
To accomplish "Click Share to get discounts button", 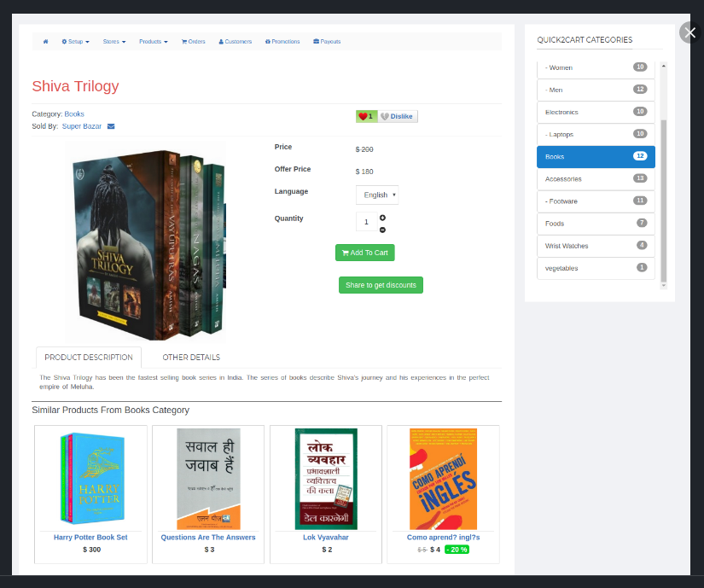I will tap(381, 285).
